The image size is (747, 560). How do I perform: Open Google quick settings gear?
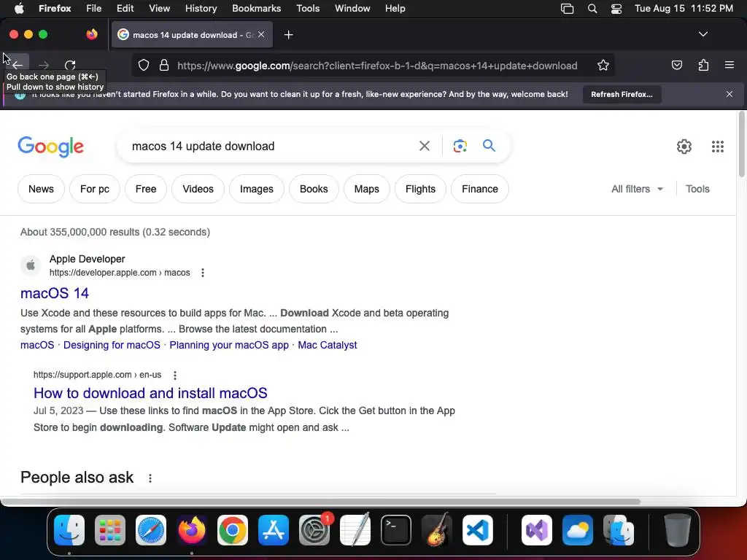pyautogui.click(x=684, y=146)
